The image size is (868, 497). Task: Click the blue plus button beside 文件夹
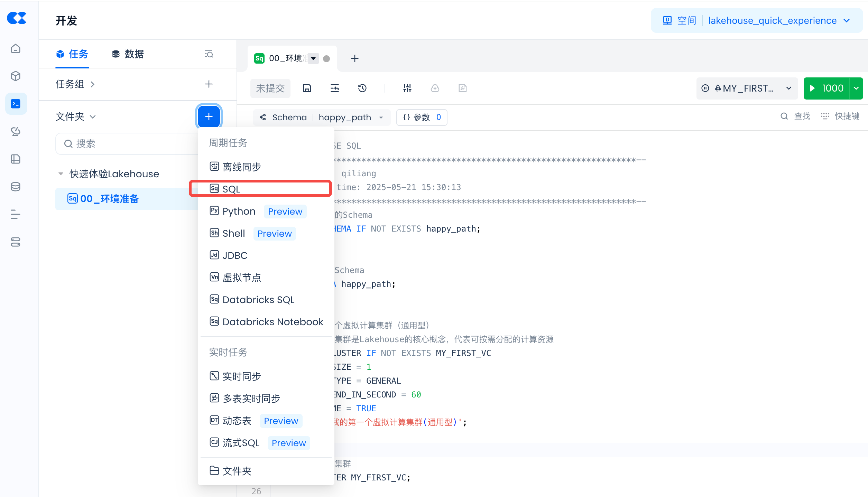tap(209, 116)
